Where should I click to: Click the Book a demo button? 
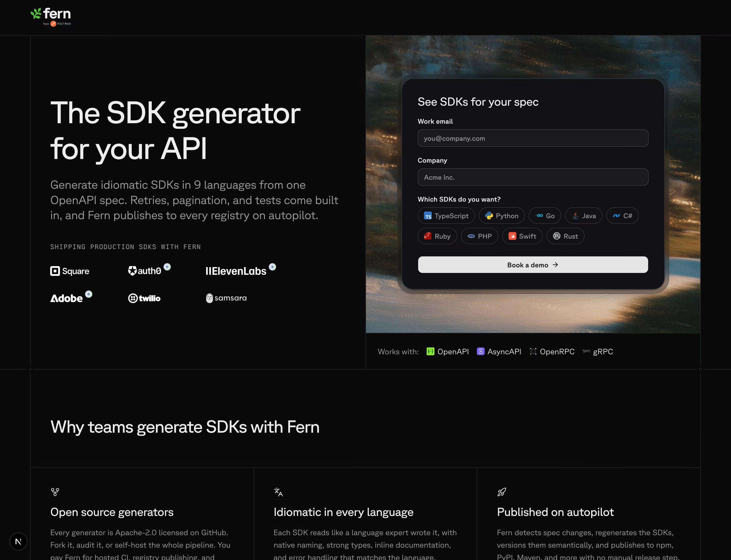[x=533, y=265]
